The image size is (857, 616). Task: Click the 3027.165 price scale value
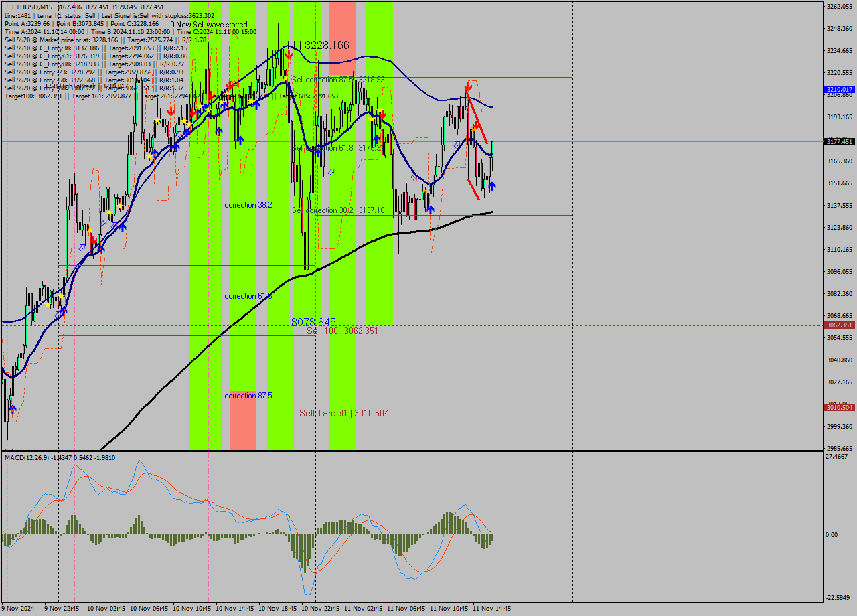tap(839, 382)
